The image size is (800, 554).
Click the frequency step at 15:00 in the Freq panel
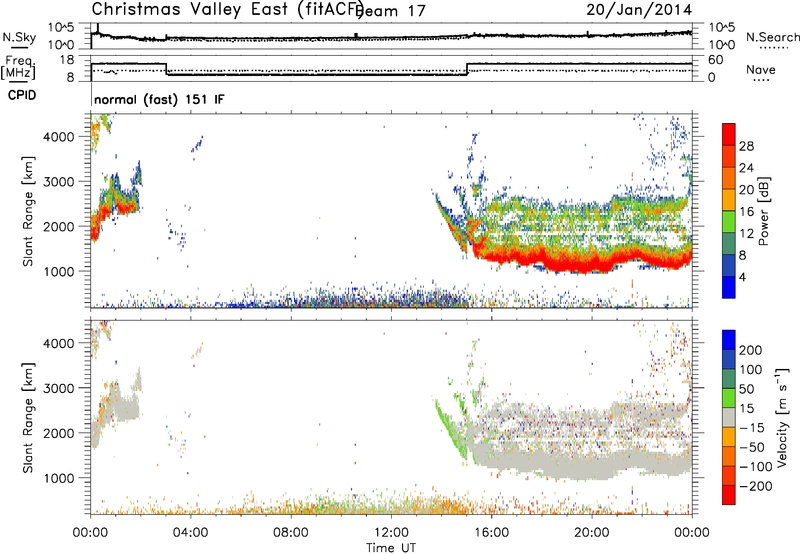tap(467, 69)
